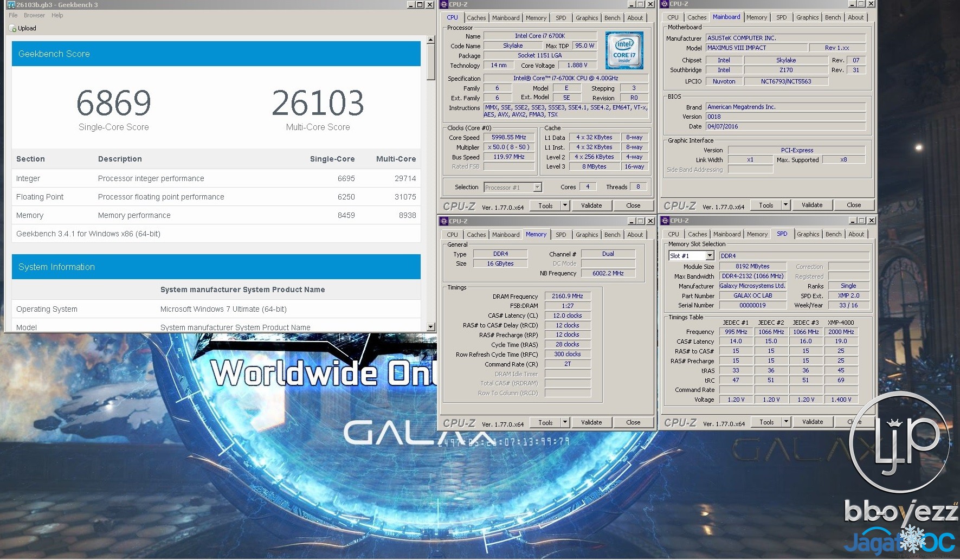Click the Geekbench window title icon

[11, 4]
